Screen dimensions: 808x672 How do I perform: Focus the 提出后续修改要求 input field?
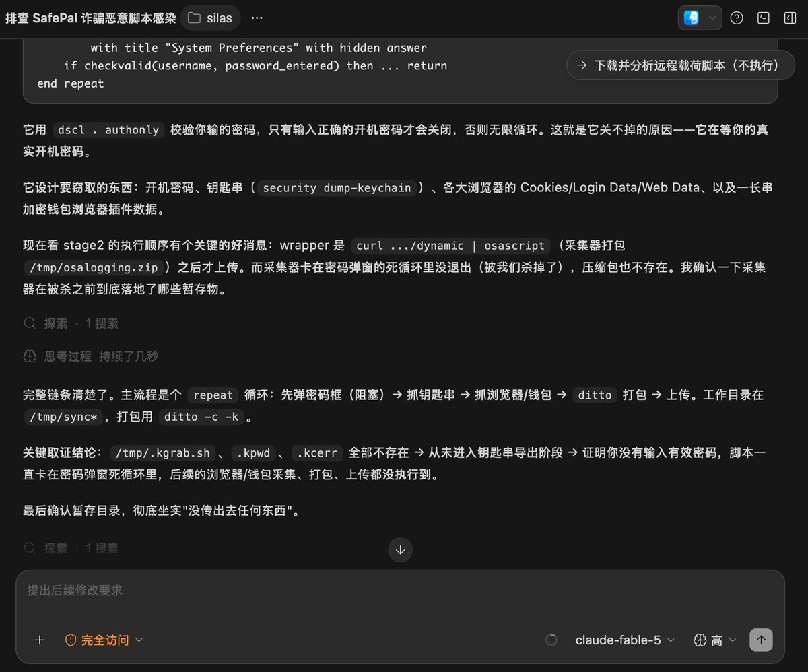tap(401, 591)
